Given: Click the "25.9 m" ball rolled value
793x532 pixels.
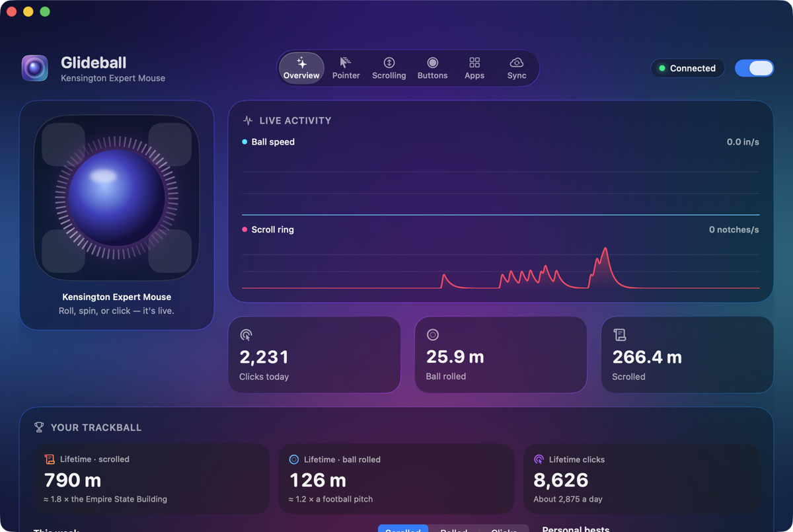Looking at the screenshot, I should 455,357.
